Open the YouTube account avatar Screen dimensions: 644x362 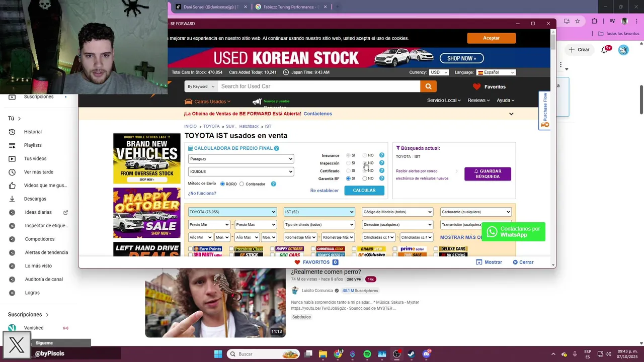tap(623, 50)
